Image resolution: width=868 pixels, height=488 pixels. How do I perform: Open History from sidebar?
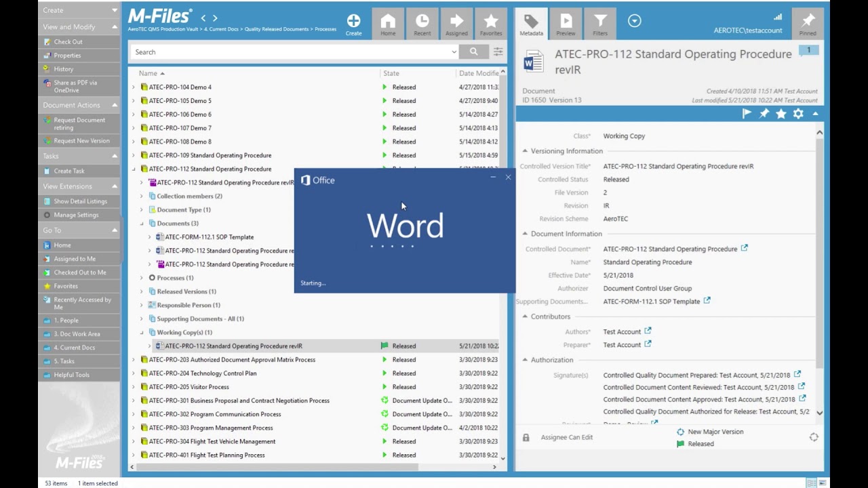[63, 68]
